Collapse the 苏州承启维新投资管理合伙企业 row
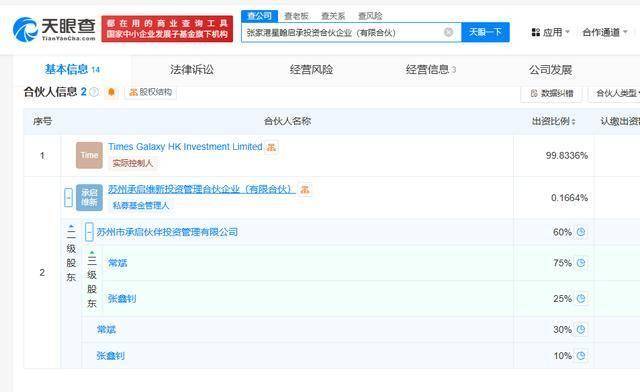 [x=68, y=197]
